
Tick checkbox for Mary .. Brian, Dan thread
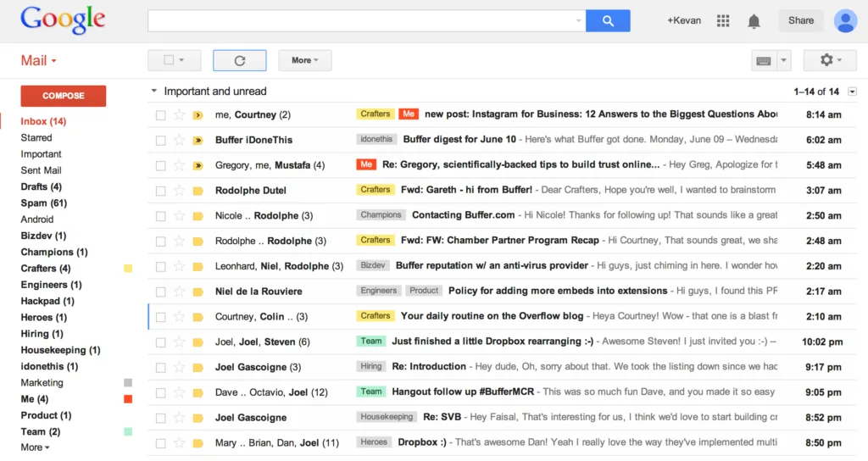click(160, 443)
